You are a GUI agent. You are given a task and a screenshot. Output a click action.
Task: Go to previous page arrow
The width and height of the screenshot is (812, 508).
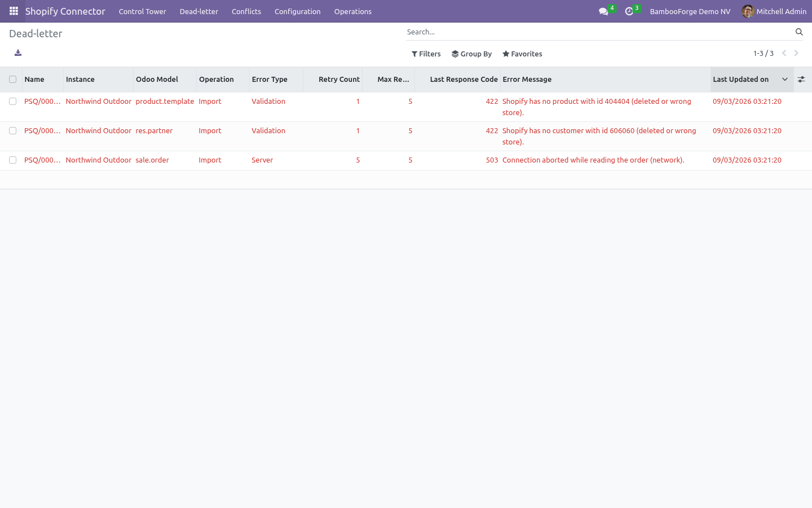pyautogui.click(x=784, y=53)
